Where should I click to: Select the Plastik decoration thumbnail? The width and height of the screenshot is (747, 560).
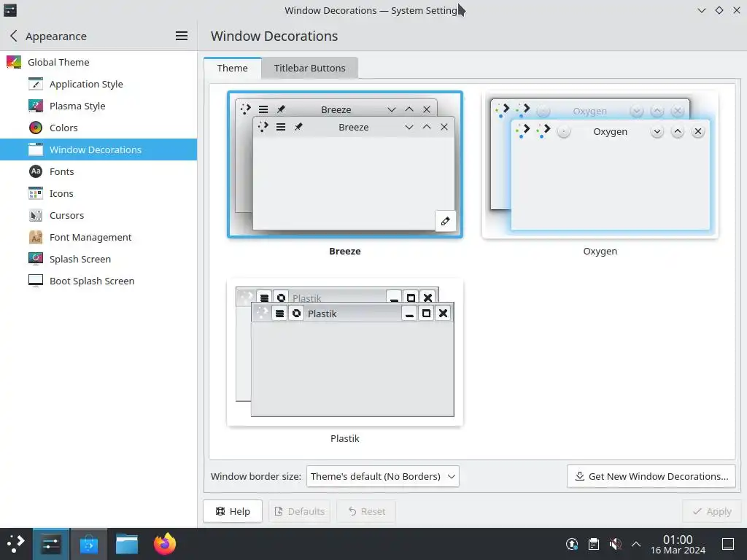point(345,352)
